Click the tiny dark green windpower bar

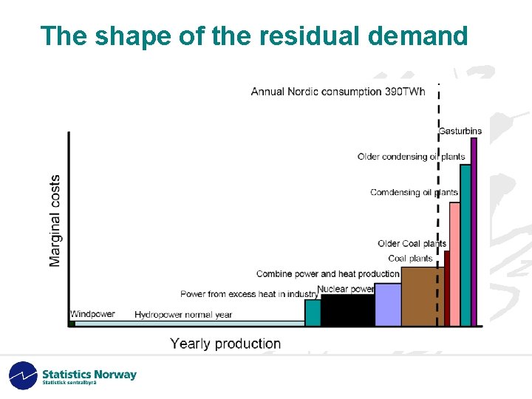click(72, 324)
